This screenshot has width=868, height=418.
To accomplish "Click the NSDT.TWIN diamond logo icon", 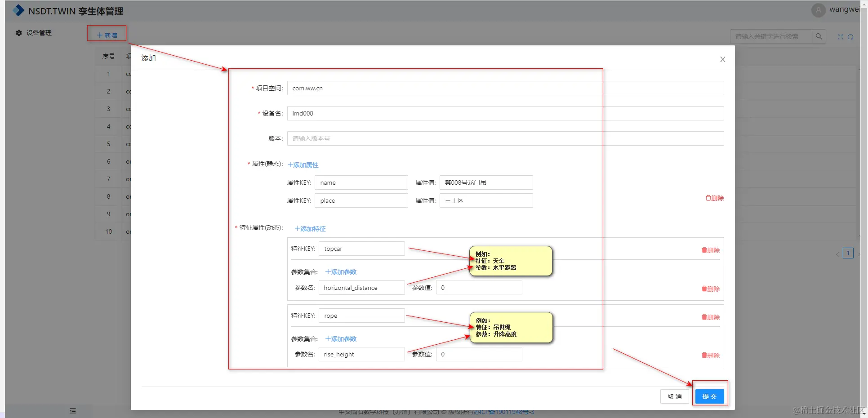I will [x=18, y=10].
